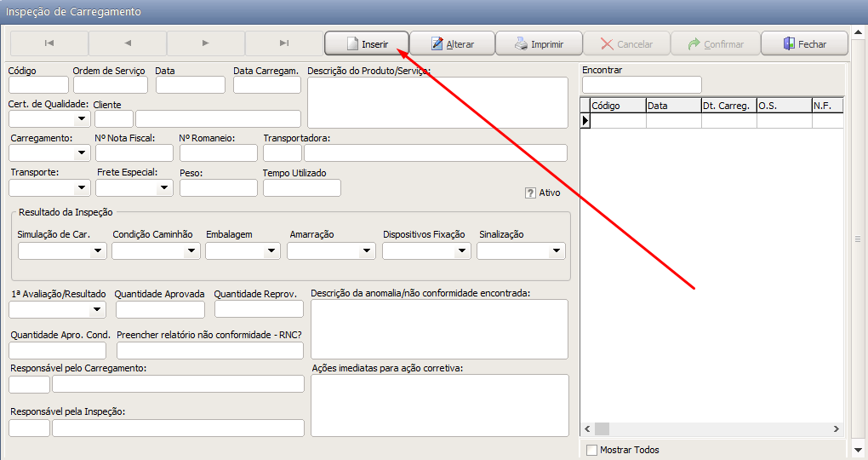
Task: Expand the Simulação de Car. dropdown
Action: coord(98,250)
